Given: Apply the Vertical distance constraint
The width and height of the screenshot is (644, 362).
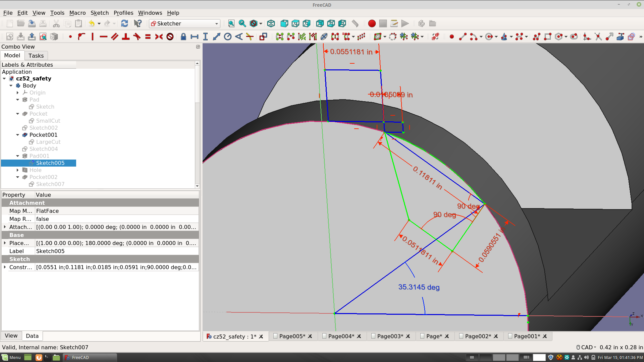Looking at the screenshot, I should [206, 37].
